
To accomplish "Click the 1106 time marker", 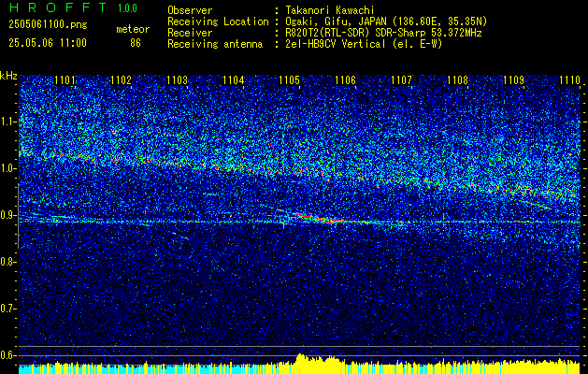I will point(345,80).
